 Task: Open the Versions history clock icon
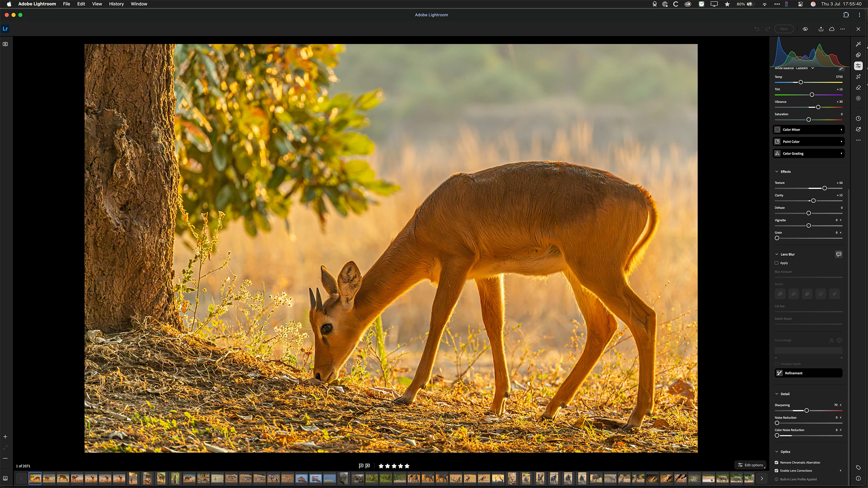(858, 119)
